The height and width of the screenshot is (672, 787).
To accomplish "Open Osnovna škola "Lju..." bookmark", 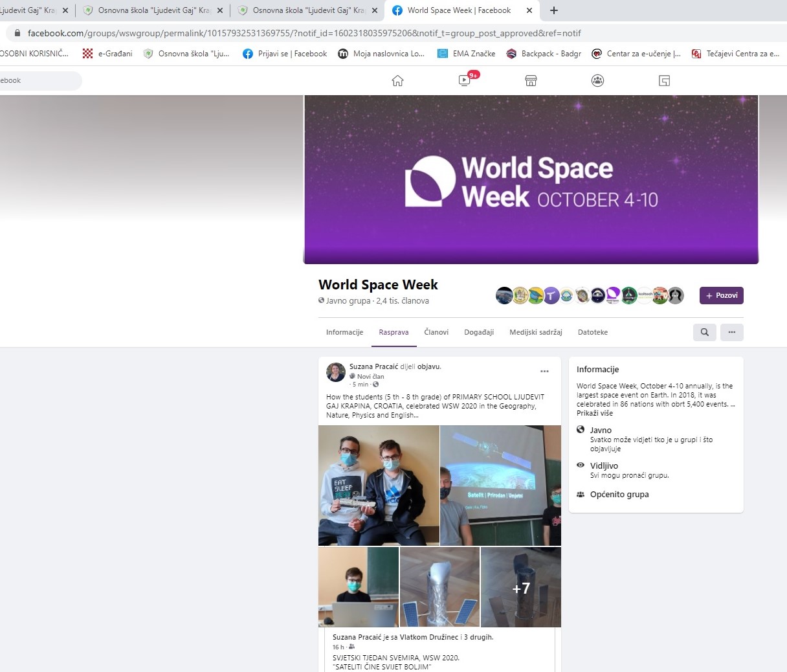I will [x=186, y=54].
